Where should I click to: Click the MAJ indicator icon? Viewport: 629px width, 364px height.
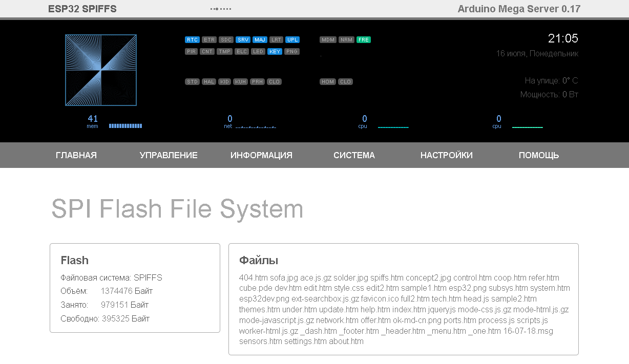[260, 39]
